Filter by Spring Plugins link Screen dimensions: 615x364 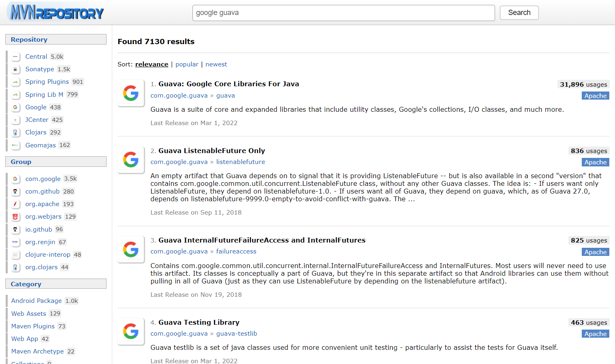47,82
